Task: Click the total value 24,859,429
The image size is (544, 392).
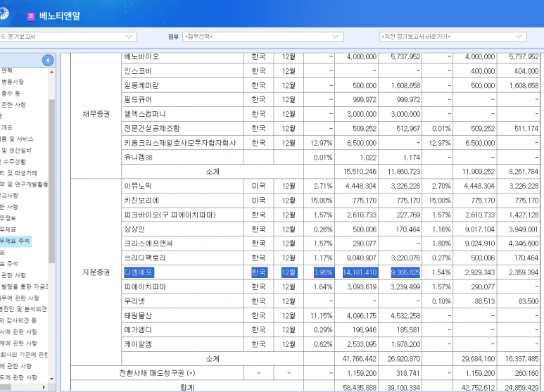Action: [x=521, y=388]
